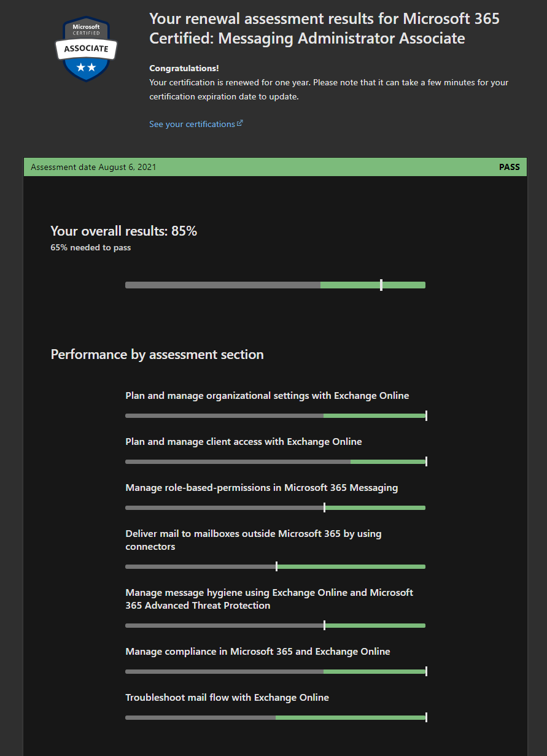The image size is (547, 756).
Task: Click the Manage compliance in Microsoft 365 title
Action: [x=257, y=652]
